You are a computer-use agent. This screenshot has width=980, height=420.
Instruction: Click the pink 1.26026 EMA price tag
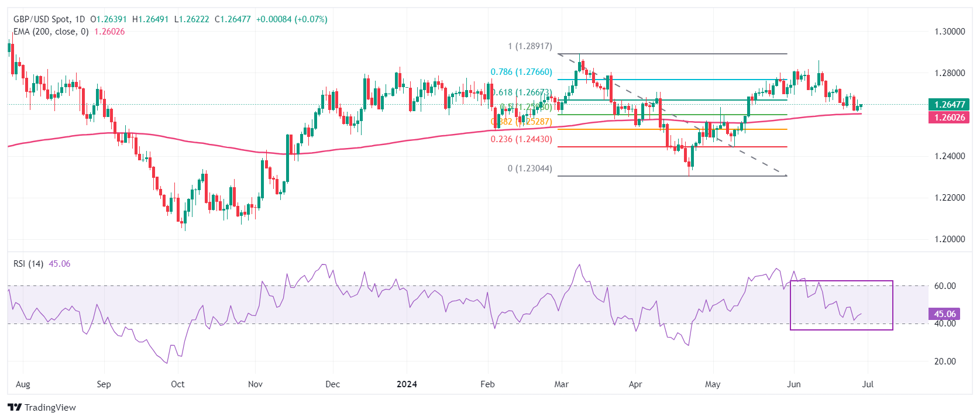coord(949,118)
